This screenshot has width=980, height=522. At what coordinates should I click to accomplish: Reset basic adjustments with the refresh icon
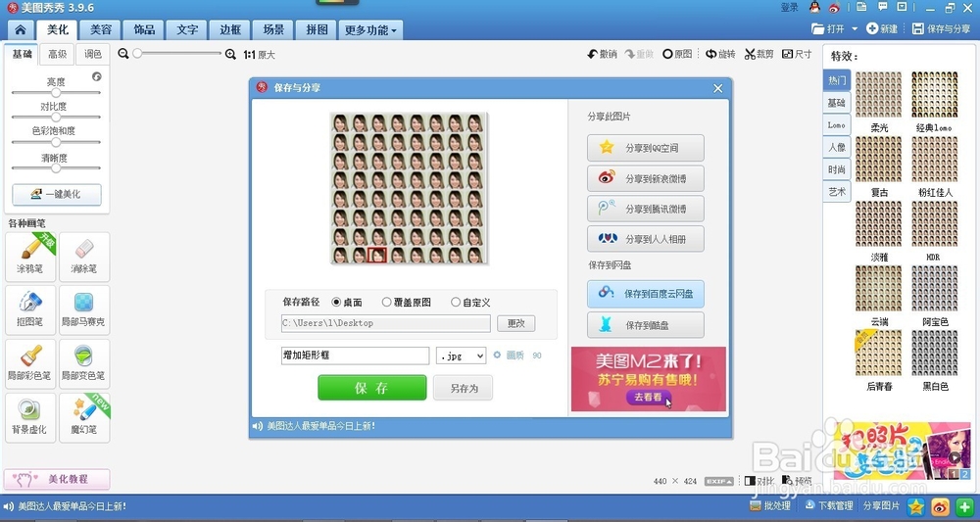(x=96, y=76)
